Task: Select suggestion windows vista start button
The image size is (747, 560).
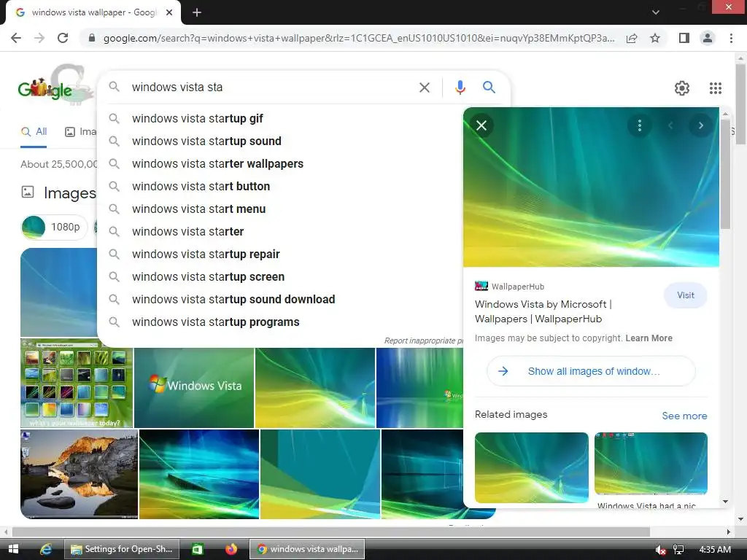Action: click(x=279, y=186)
